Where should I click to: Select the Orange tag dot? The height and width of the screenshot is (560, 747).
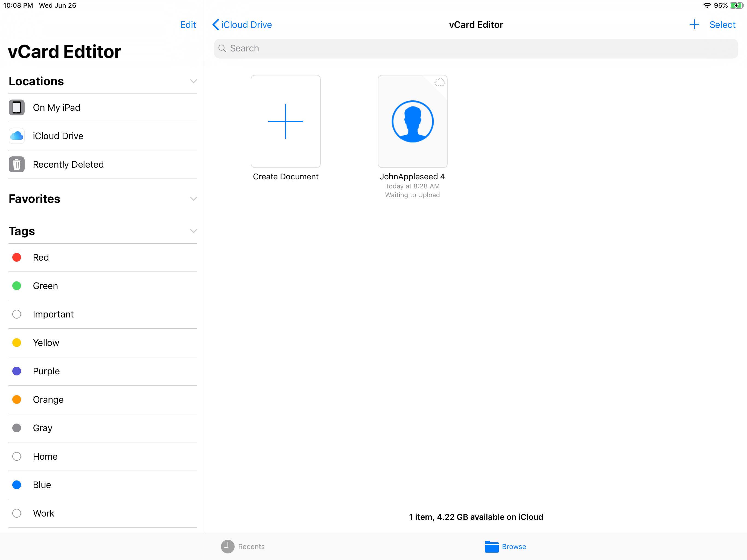pos(17,399)
